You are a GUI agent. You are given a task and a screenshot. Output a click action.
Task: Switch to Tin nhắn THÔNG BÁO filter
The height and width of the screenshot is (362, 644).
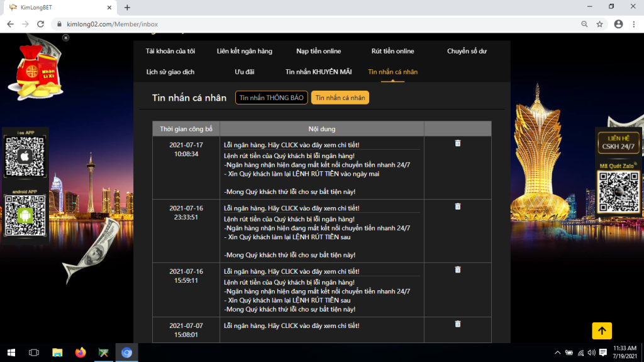pyautogui.click(x=272, y=98)
